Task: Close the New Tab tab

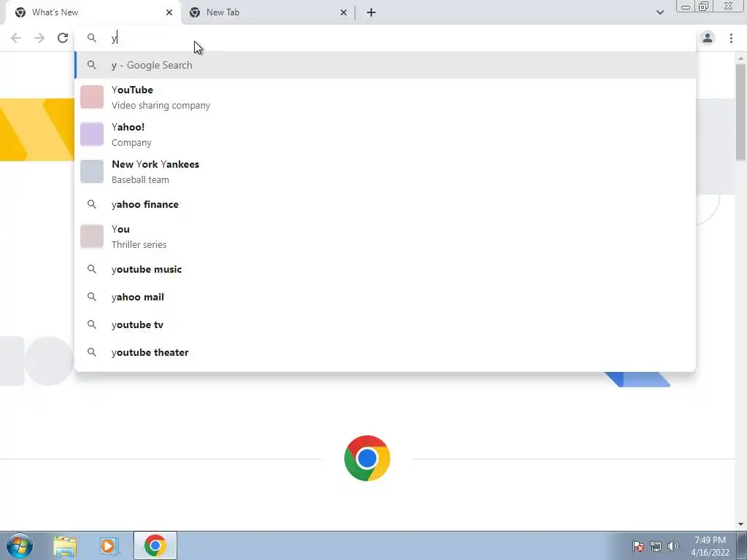Action: 344,12
